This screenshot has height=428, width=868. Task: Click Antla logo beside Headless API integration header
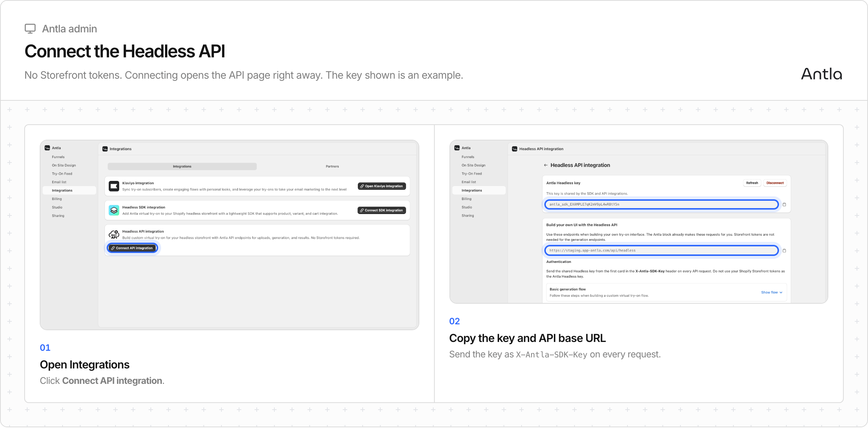(515, 149)
